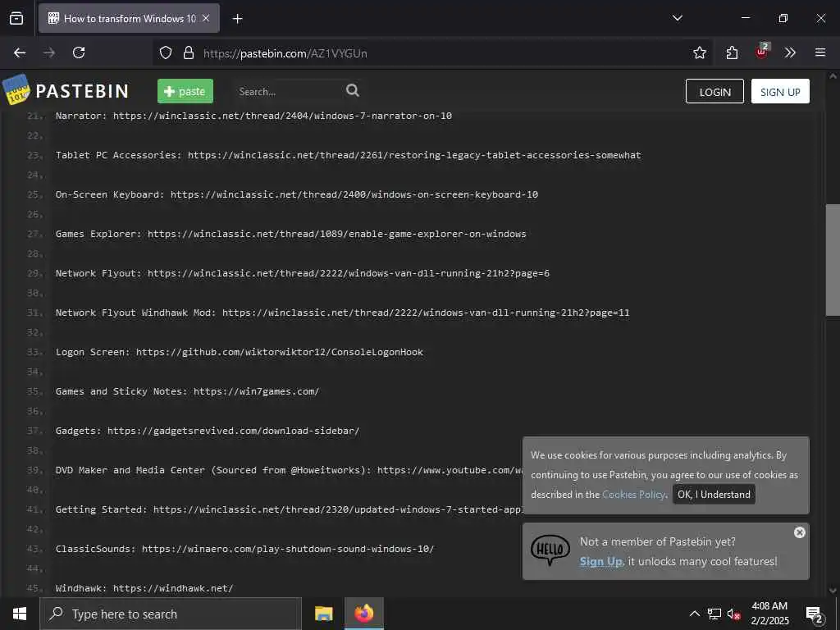This screenshot has width=840, height=630.
Task: Open the Windows Start menu
Action: (20, 614)
